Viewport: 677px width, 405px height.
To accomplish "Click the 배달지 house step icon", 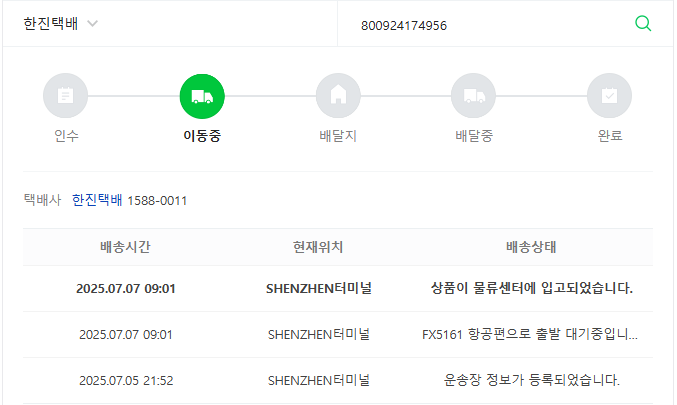I will [x=338, y=96].
